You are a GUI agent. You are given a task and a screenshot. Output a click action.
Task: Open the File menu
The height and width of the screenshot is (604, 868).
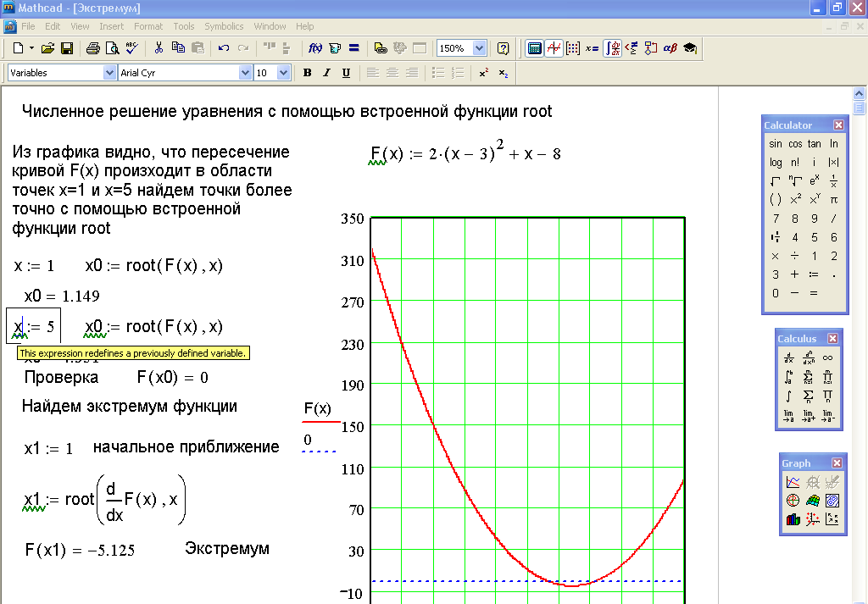[x=28, y=26]
